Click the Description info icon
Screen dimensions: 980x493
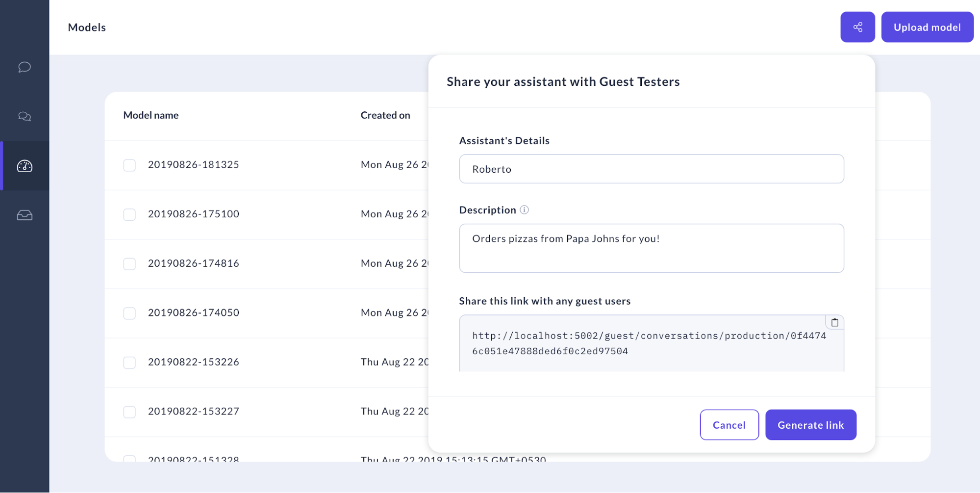coord(524,210)
